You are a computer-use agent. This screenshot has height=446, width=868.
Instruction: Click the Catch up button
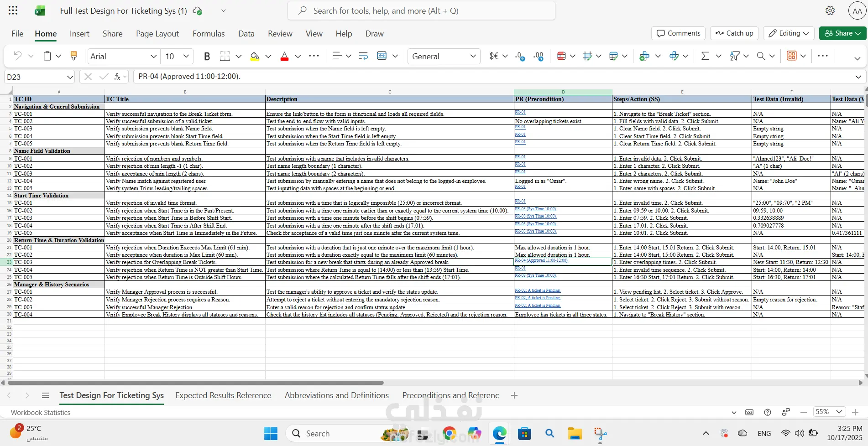(734, 33)
